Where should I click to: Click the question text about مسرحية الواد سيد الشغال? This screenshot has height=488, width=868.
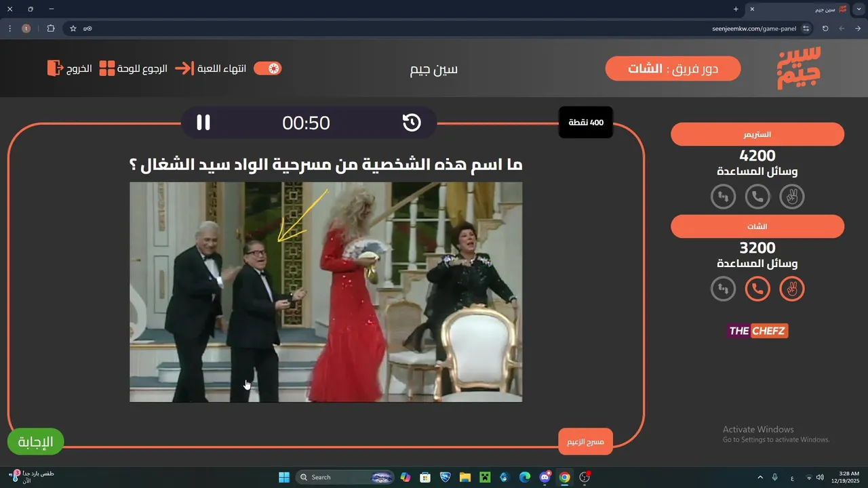point(326,165)
